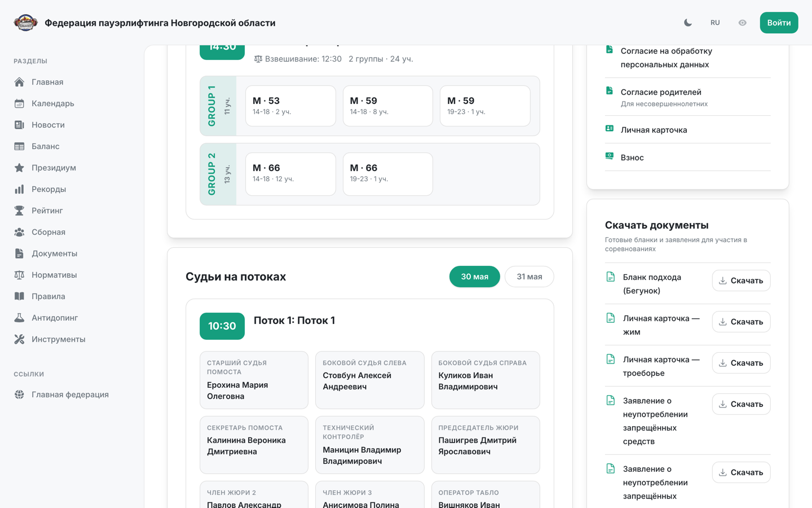Select M · 53 weight category card
Image resolution: width=812 pixels, height=508 pixels.
tap(290, 106)
